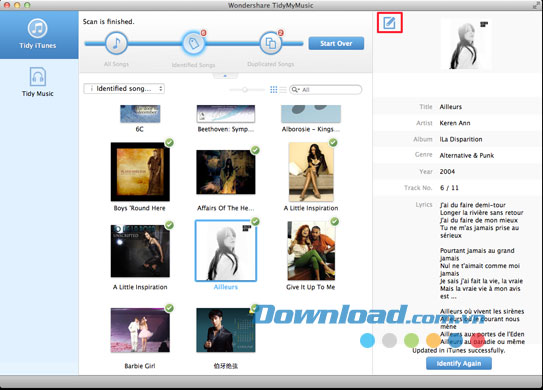Switch to the Tidy Music section

[x=37, y=81]
